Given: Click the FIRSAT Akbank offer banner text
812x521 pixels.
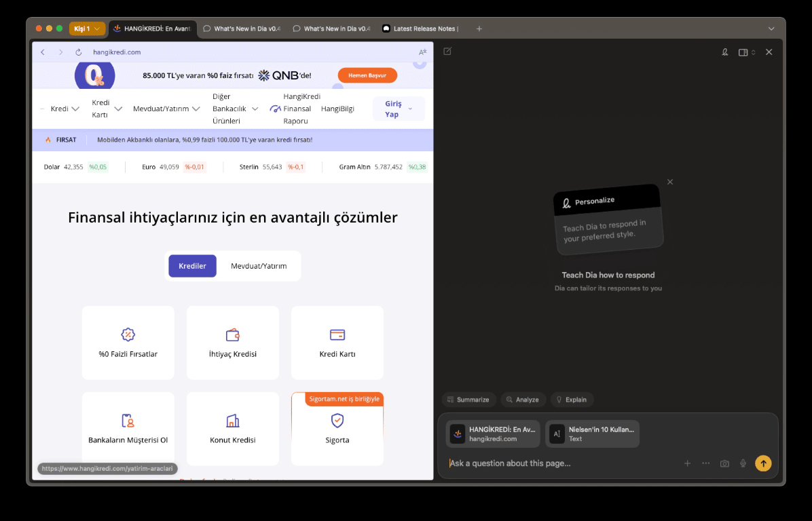Looking at the screenshot, I should [x=204, y=140].
